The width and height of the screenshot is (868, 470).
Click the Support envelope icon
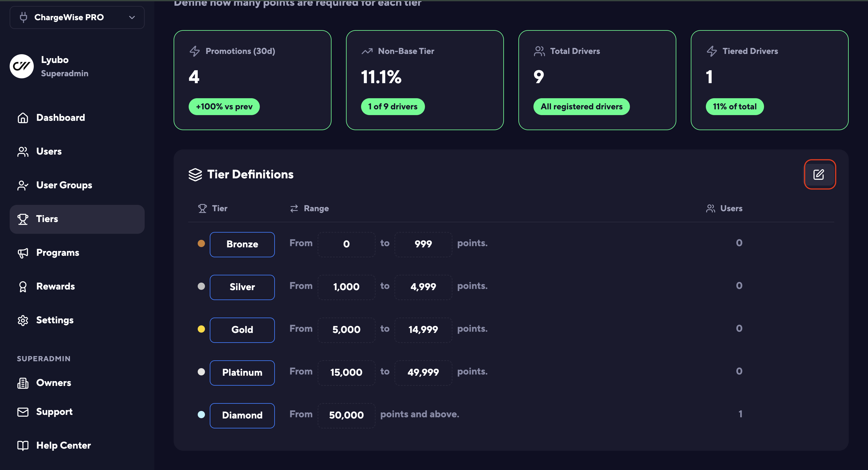(23, 412)
